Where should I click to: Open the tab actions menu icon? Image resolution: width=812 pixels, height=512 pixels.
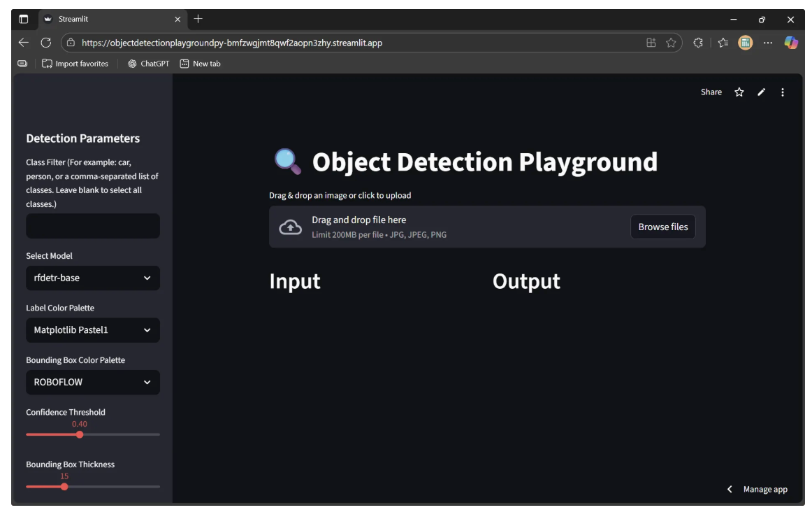coord(23,19)
